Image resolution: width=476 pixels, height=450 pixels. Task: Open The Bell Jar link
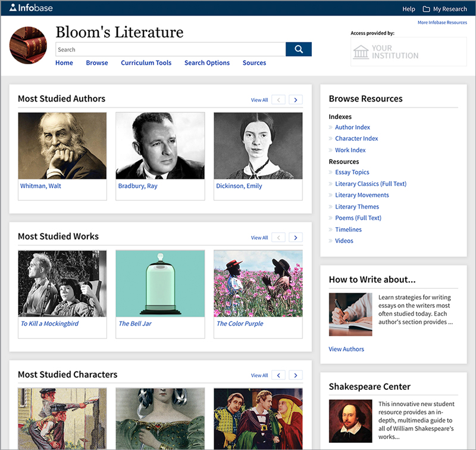(x=135, y=323)
